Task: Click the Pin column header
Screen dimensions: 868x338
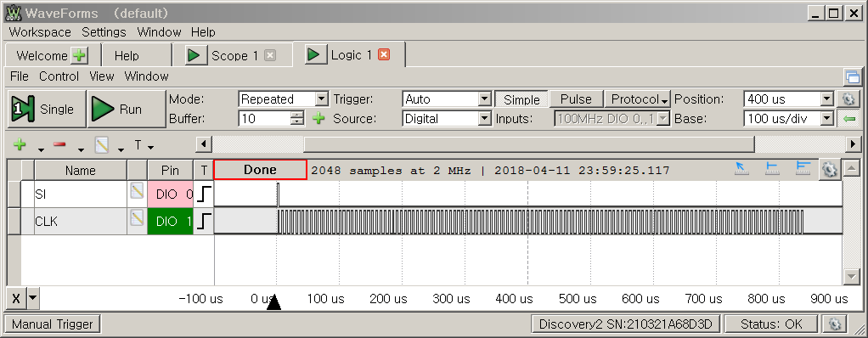Action: click(171, 171)
